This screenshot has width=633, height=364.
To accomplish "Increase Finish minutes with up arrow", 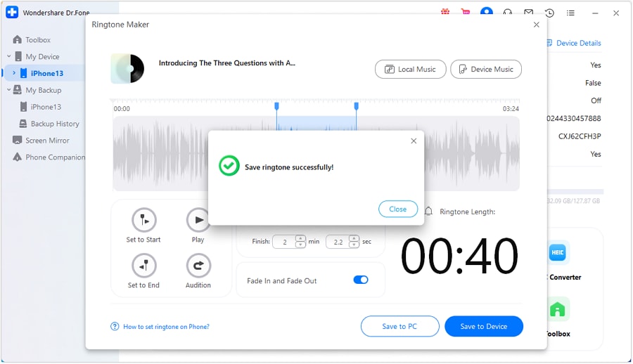I will [x=300, y=238].
